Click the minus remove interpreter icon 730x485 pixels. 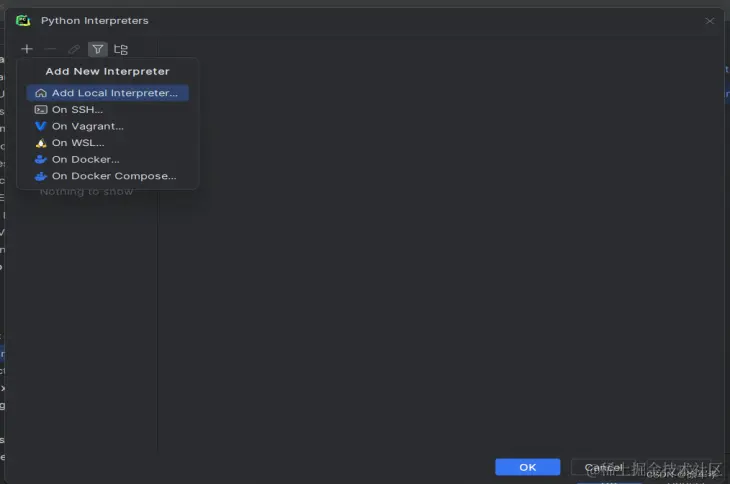click(x=50, y=49)
